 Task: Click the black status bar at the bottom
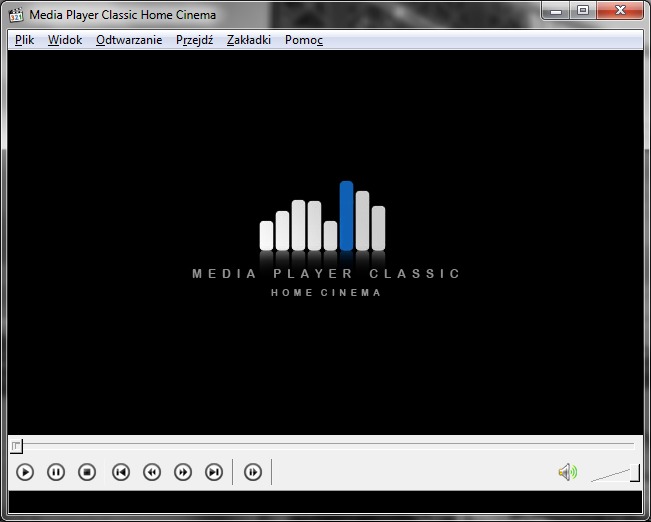pyautogui.click(x=325, y=502)
